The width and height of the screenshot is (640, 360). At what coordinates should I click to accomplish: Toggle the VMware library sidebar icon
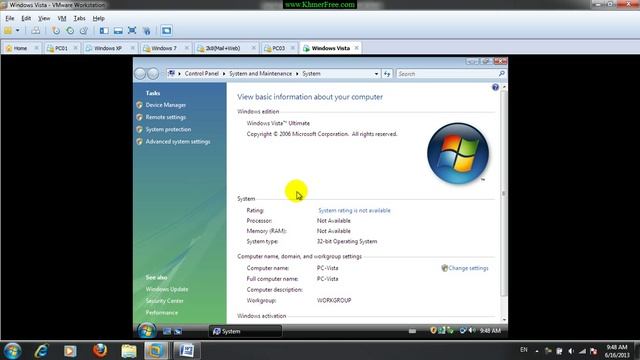coord(104,31)
